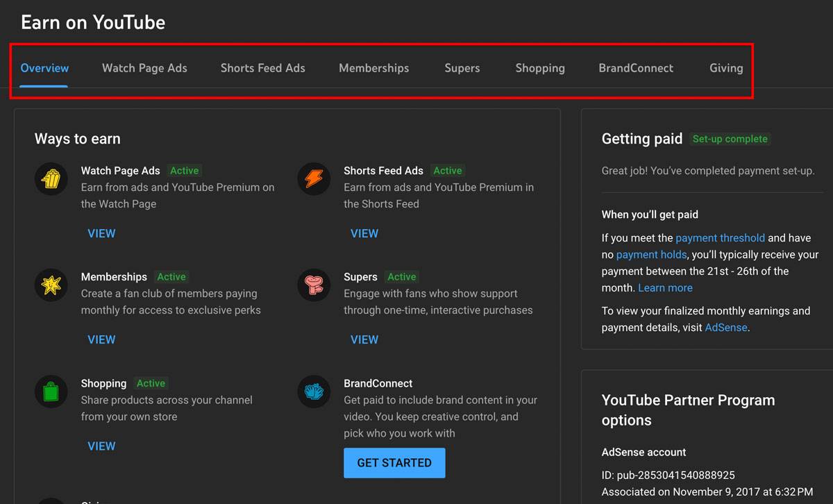Image resolution: width=833 pixels, height=504 pixels.
Task: Click VIEW under Watch Page Ads
Action: pos(101,233)
